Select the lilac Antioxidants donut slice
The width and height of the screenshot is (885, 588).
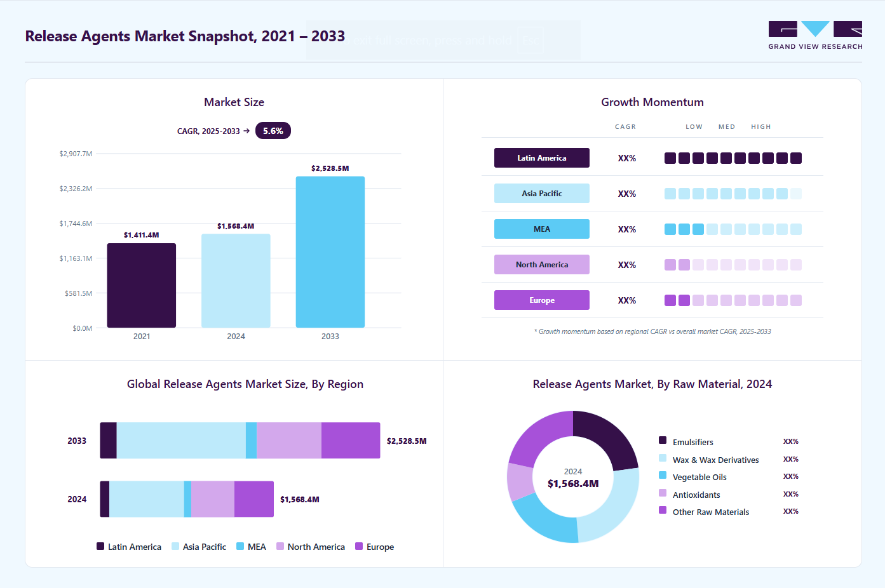click(520, 482)
